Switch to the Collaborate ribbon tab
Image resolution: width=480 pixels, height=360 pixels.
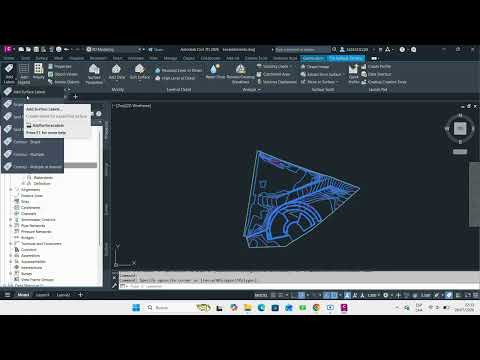(210, 58)
